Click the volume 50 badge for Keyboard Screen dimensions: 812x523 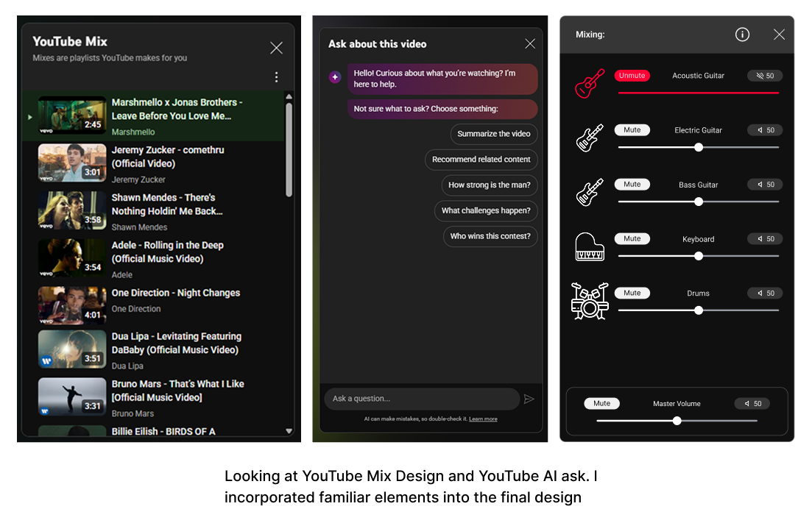click(765, 239)
